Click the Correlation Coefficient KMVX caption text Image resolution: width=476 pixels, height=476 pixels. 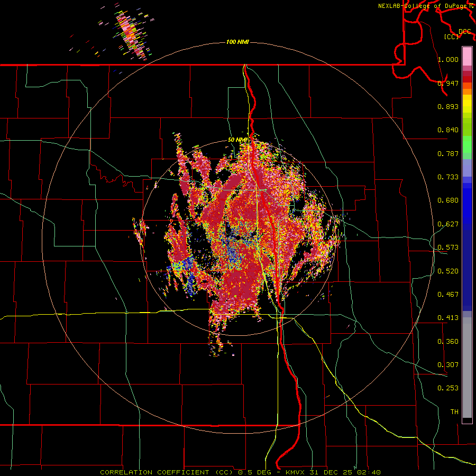point(240,472)
